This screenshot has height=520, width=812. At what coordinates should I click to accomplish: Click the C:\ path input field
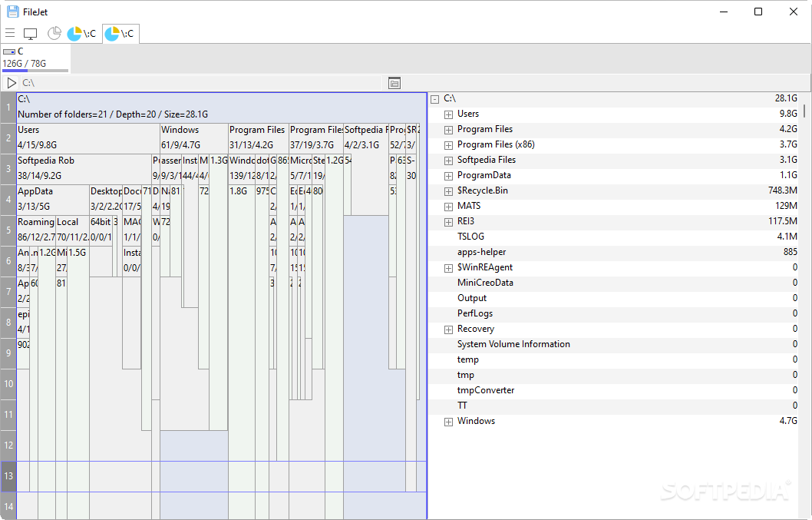(x=201, y=83)
